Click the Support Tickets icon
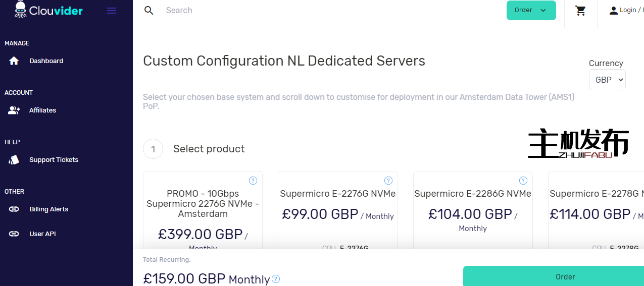Image resolution: width=644 pixels, height=286 pixels. tap(14, 160)
